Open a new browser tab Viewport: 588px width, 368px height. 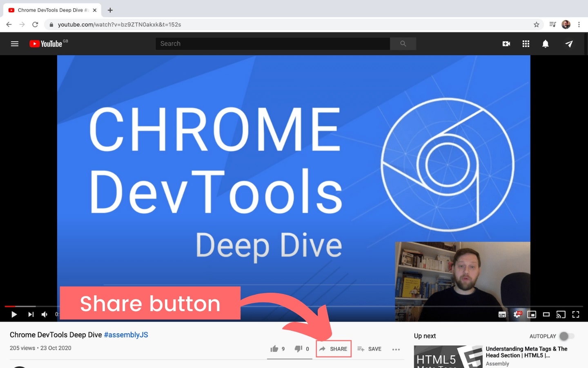click(x=110, y=10)
